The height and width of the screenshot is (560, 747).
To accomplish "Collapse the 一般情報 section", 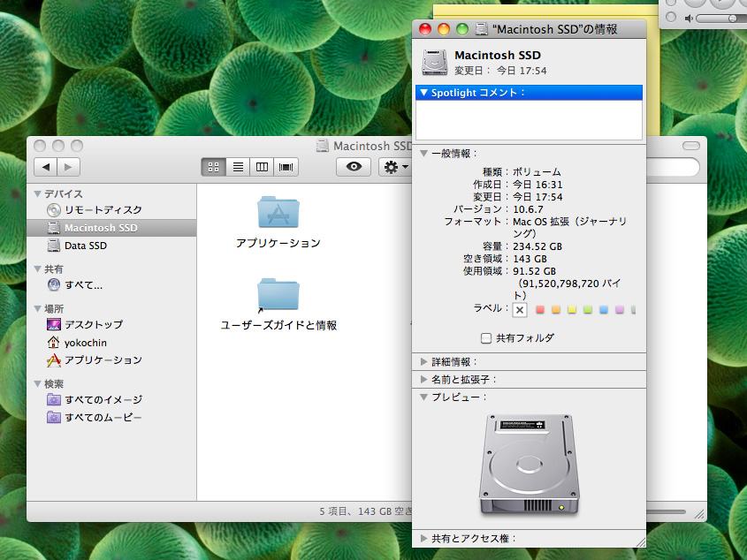I will [423, 154].
